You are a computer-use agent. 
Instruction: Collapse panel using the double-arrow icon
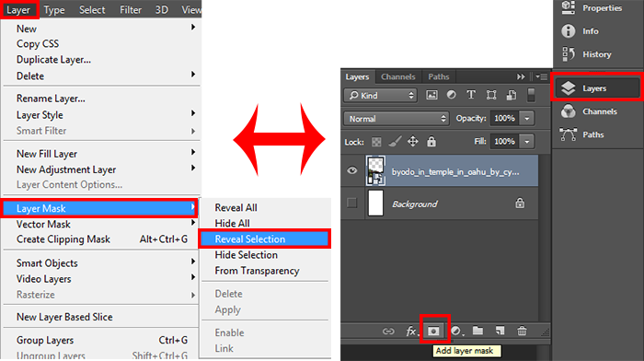click(521, 76)
